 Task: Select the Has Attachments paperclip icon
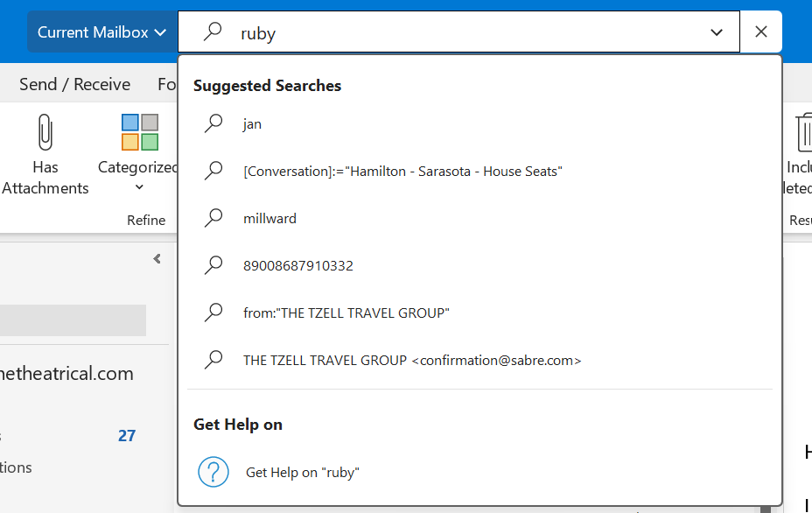coord(44,131)
